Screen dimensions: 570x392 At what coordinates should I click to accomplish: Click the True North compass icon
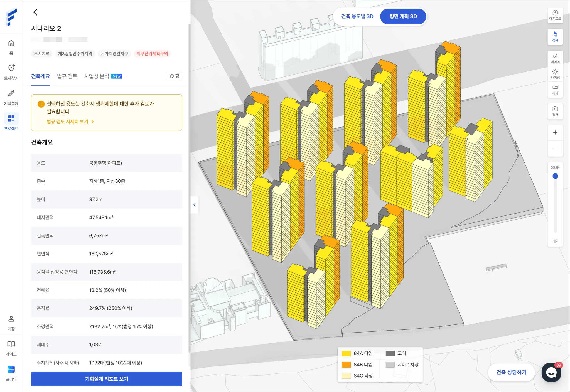click(x=555, y=36)
